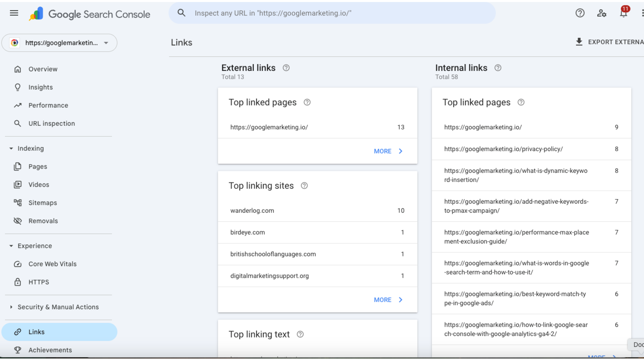Go to Core Web Vitals report
The width and height of the screenshot is (644, 362).
[52, 264]
